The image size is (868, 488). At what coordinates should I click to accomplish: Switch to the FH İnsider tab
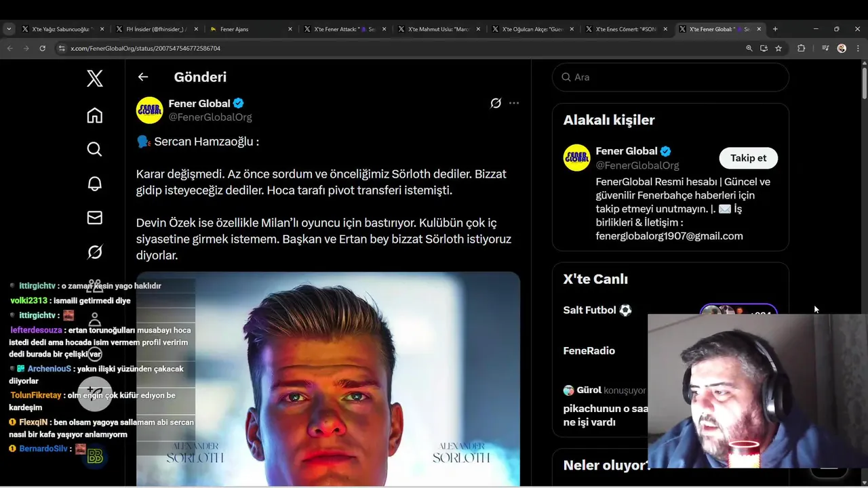[x=157, y=29]
